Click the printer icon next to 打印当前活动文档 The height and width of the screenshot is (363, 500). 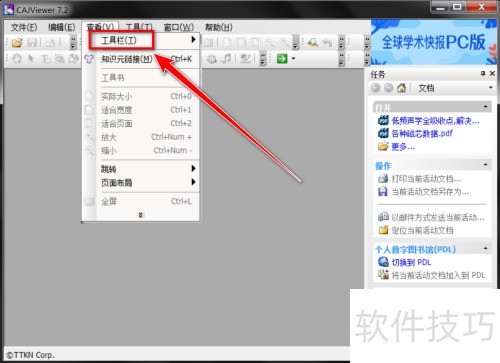tap(383, 179)
